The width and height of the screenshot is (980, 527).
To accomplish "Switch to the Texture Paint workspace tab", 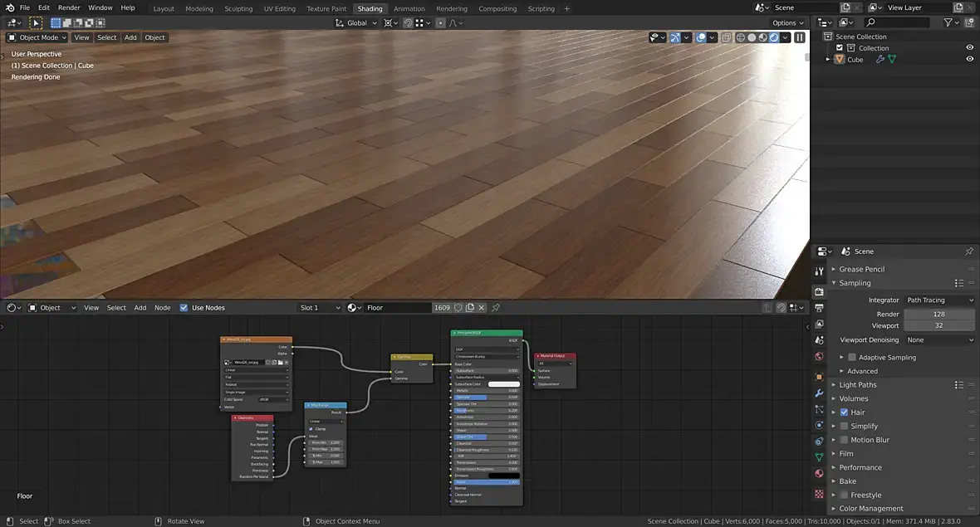I will coord(326,8).
